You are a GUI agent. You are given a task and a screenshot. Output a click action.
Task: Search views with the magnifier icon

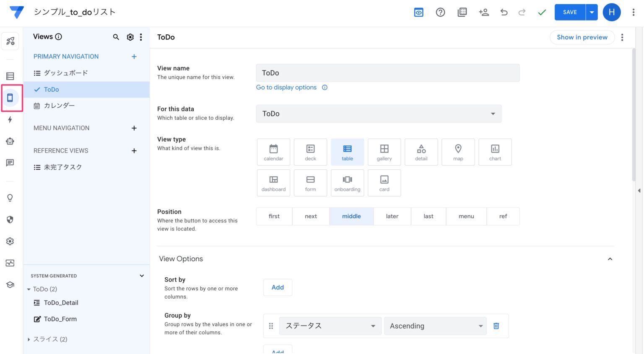[x=116, y=37]
